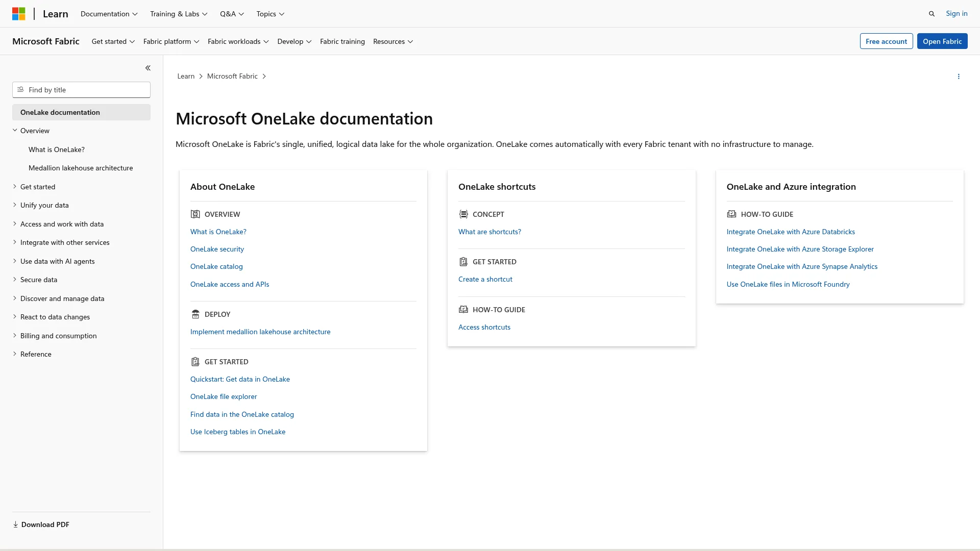This screenshot has height=551, width=980.
Task: Open What is OneLake? in sidebar
Action: coord(57,149)
